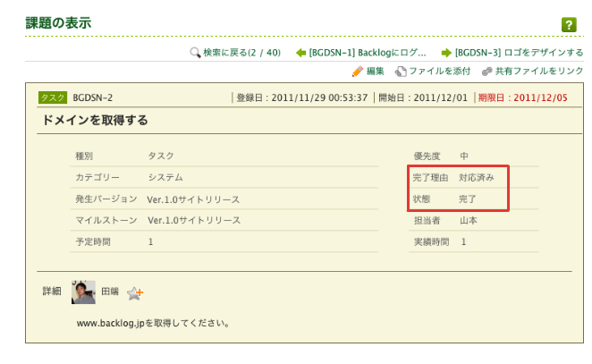Open next issue [BGDSN-3] ロゴをデザインする
The image size is (592, 364).
point(520,53)
